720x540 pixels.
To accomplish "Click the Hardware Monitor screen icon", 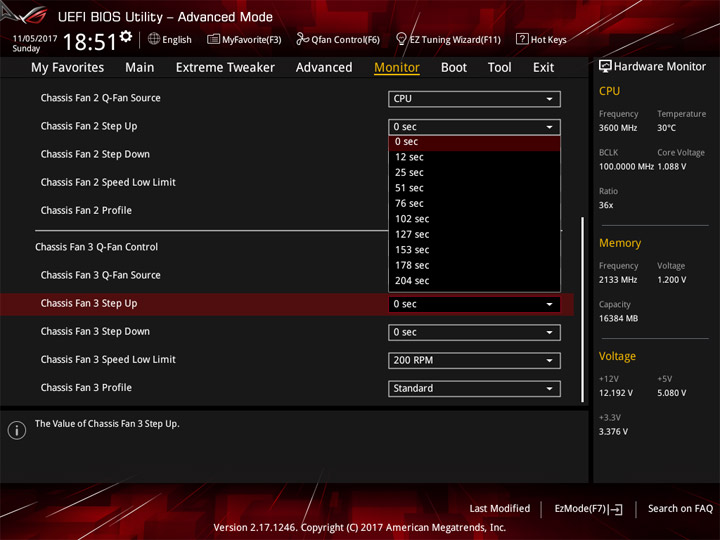I will click(x=605, y=66).
